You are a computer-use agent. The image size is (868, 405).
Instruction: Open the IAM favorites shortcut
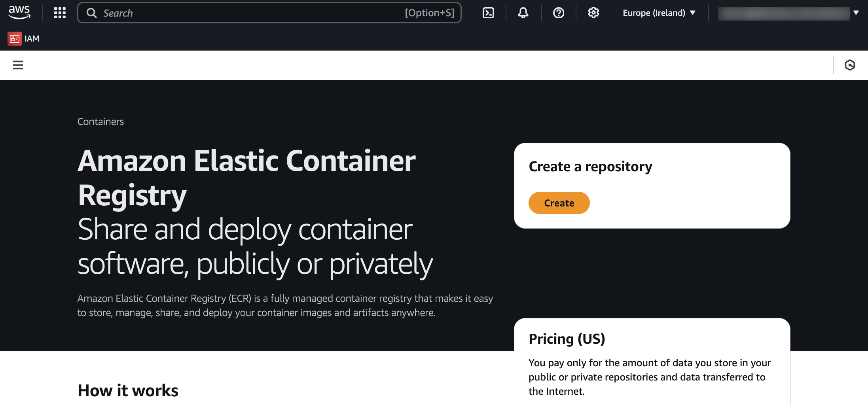[24, 39]
